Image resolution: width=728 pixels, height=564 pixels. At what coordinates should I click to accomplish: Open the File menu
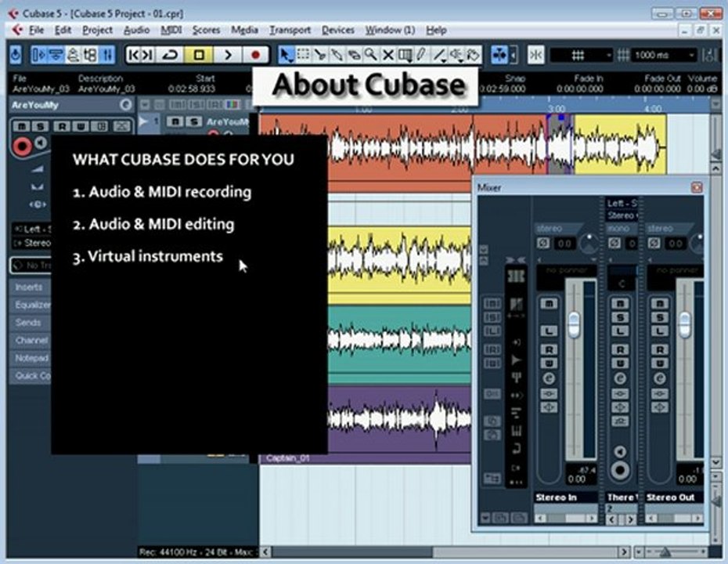tap(36, 31)
